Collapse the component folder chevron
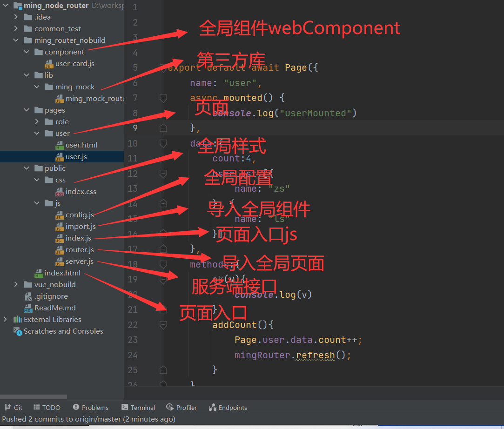504x429 pixels. click(x=27, y=52)
